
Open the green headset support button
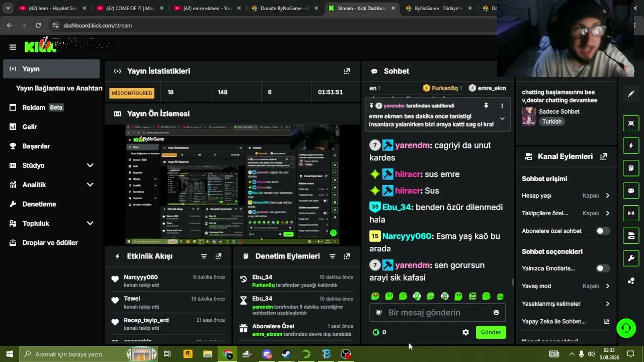tap(626, 328)
